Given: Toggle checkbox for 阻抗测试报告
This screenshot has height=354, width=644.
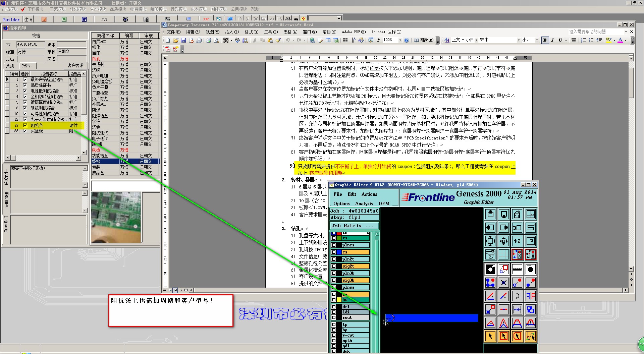Looking at the screenshot, I should click(x=25, y=108).
